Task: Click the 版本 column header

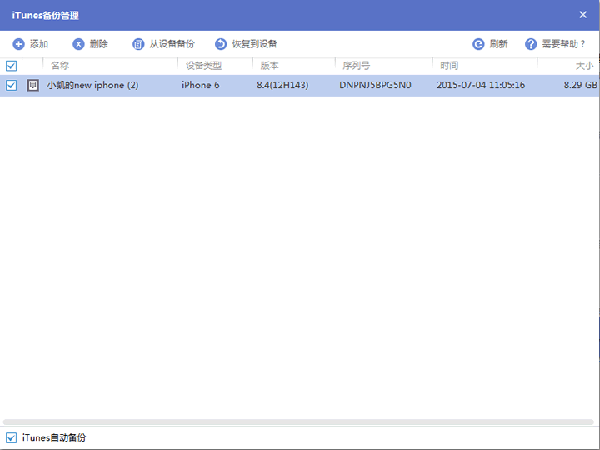Action: click(269, 66)
